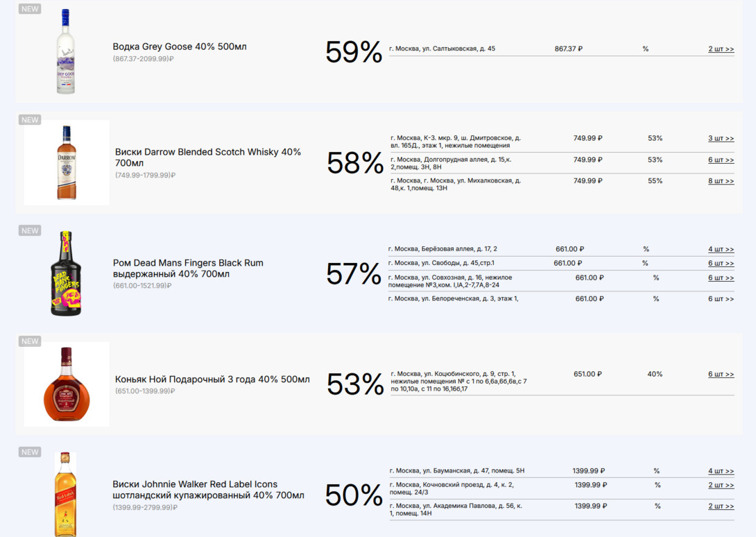The image size is (756, 537).
Task: Open the Водка Grey Goose 40% 500мл title
Action: tap(180, 46)
